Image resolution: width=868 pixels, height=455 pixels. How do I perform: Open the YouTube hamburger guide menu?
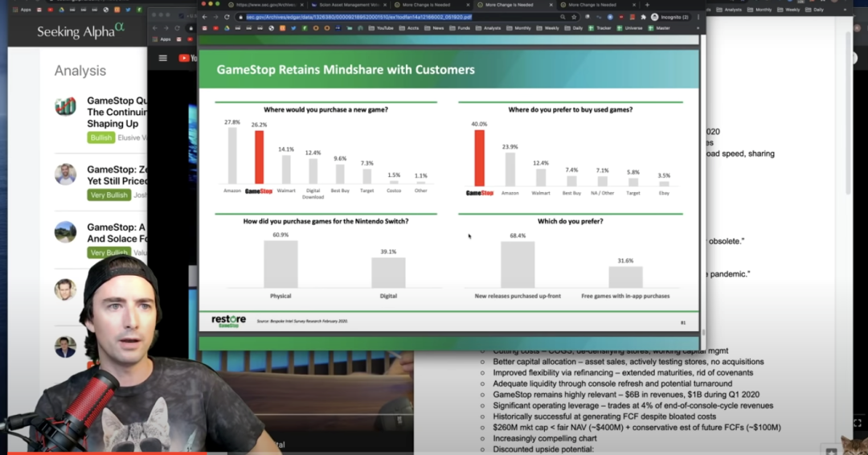162,58
